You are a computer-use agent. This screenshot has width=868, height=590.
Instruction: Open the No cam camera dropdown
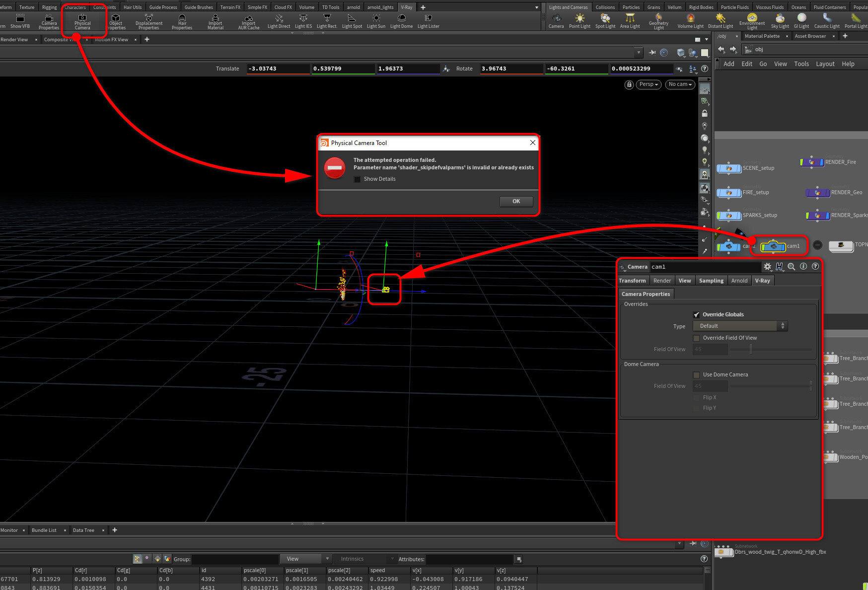pyautogui.click(x=680, y=84)
